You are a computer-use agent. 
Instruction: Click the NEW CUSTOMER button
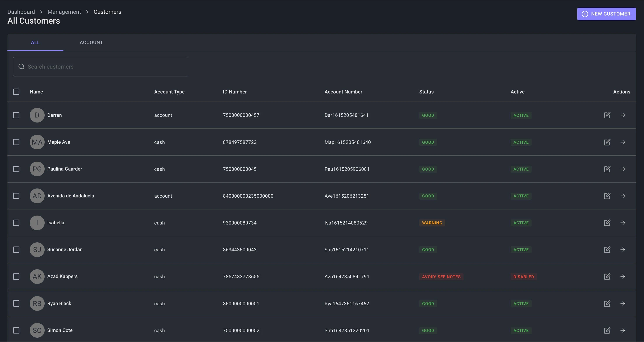coord(606,14)
